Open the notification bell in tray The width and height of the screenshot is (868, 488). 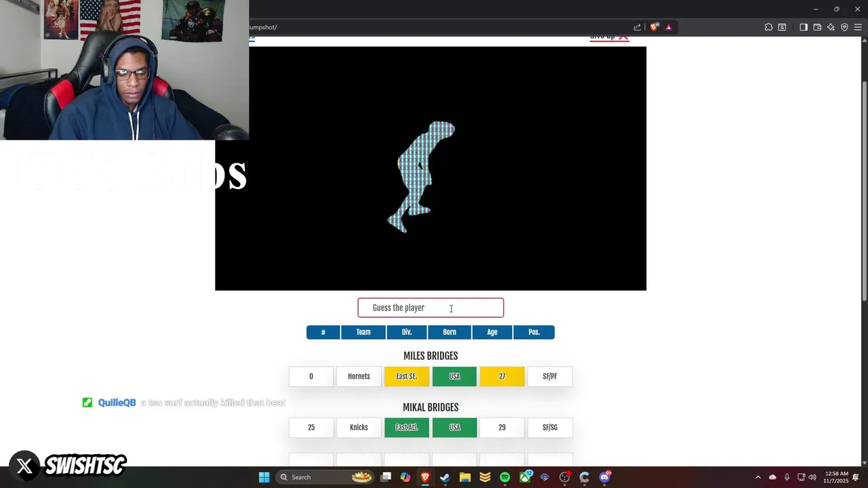(856, 477)
